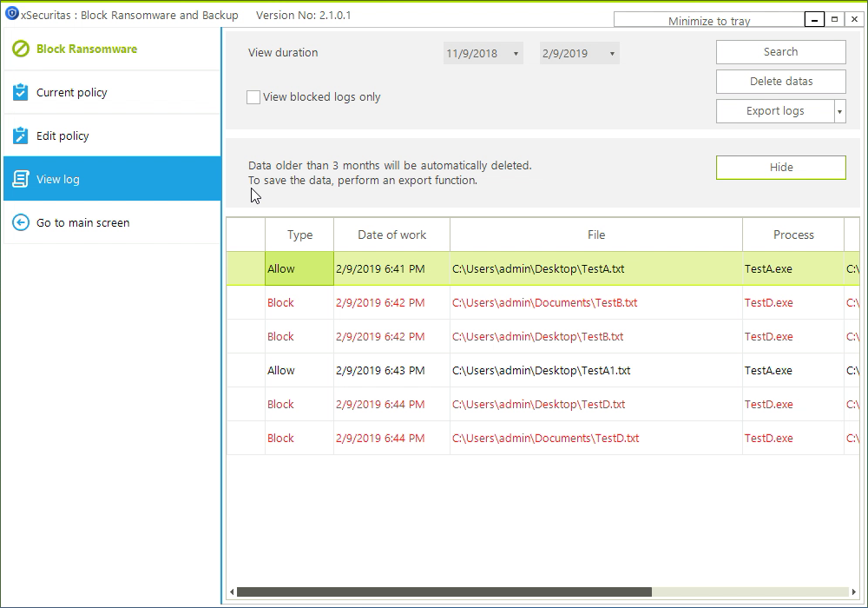Expand the Export logs dropdown arrow
The width and height of the screenshot is (868, 608).
coord(839,111)
